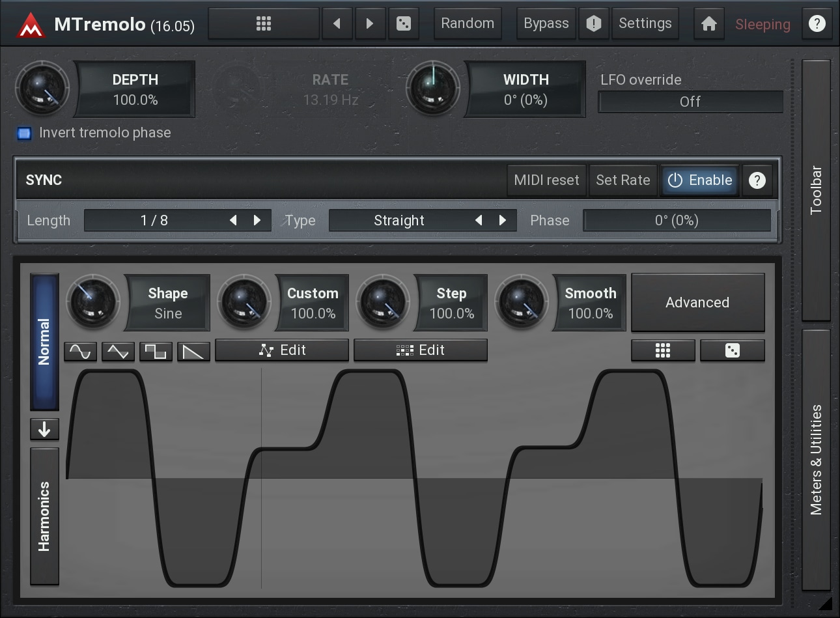The image size is (840, 618).
Task: Click Edit for step sequencer
Action: (x=421, y=350)
